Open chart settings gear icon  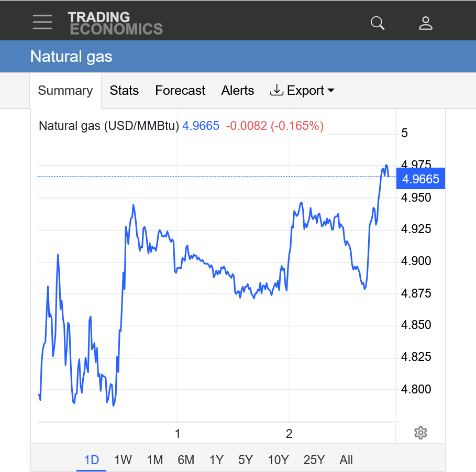pos(420,433)
